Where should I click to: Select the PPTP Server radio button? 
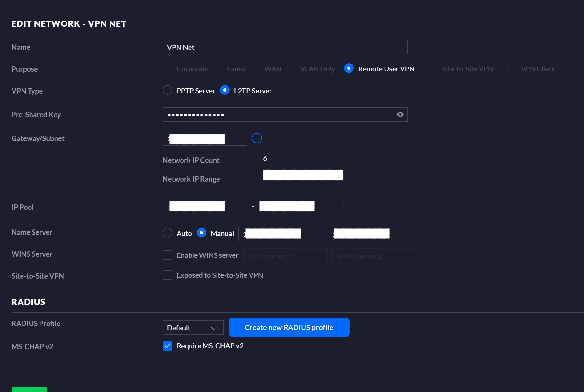tap(167, 90)
